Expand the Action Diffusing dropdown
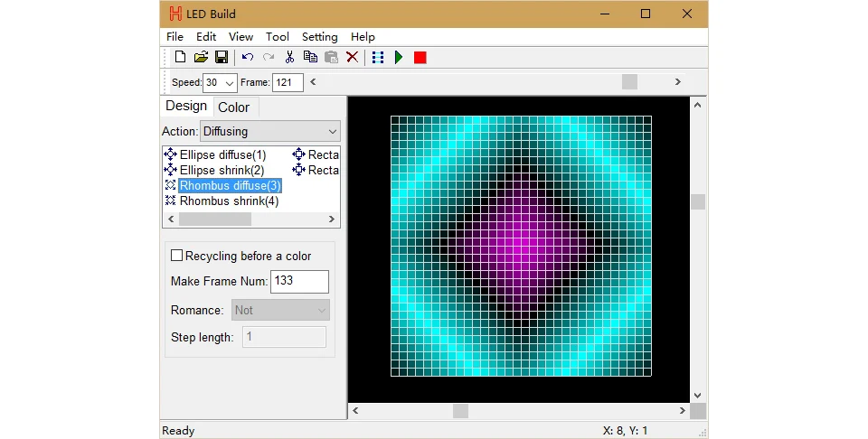Screen dimensions: 868x439 [270, 132]
